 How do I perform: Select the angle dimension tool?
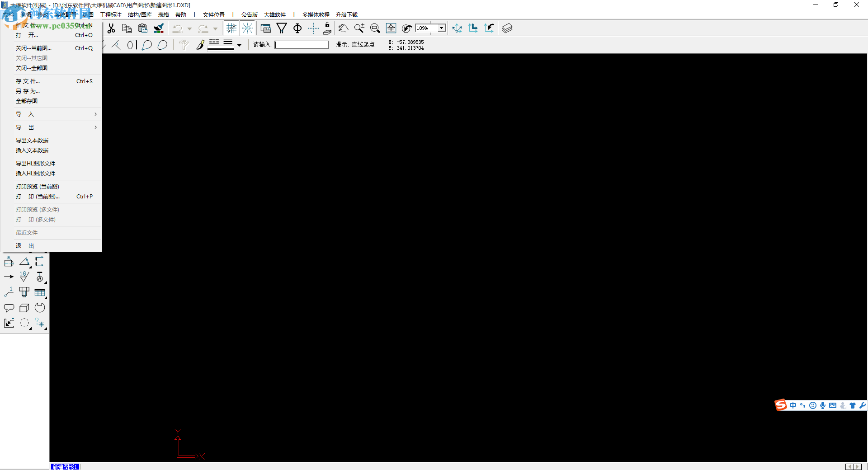[24, 262]
